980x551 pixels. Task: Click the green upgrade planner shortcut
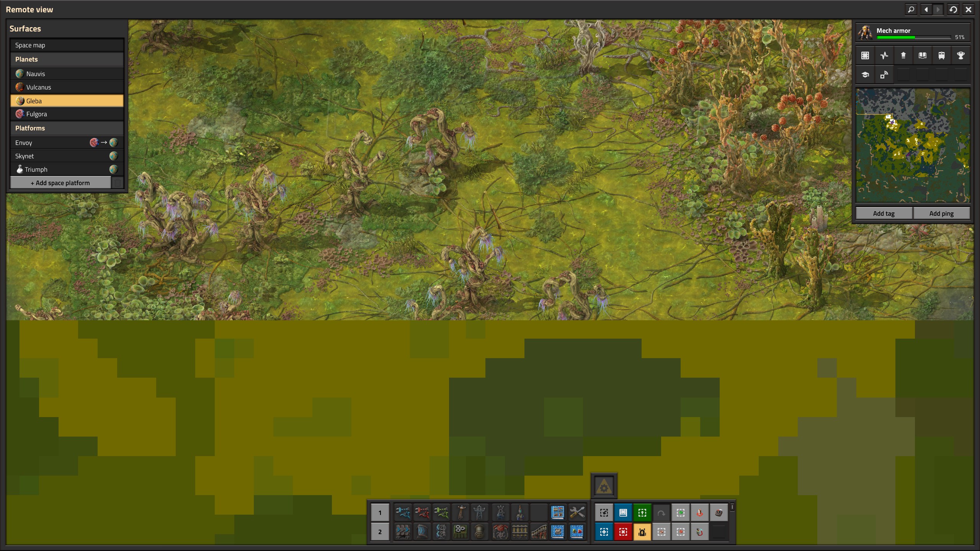pyautogui.click(x=681, y=513)
